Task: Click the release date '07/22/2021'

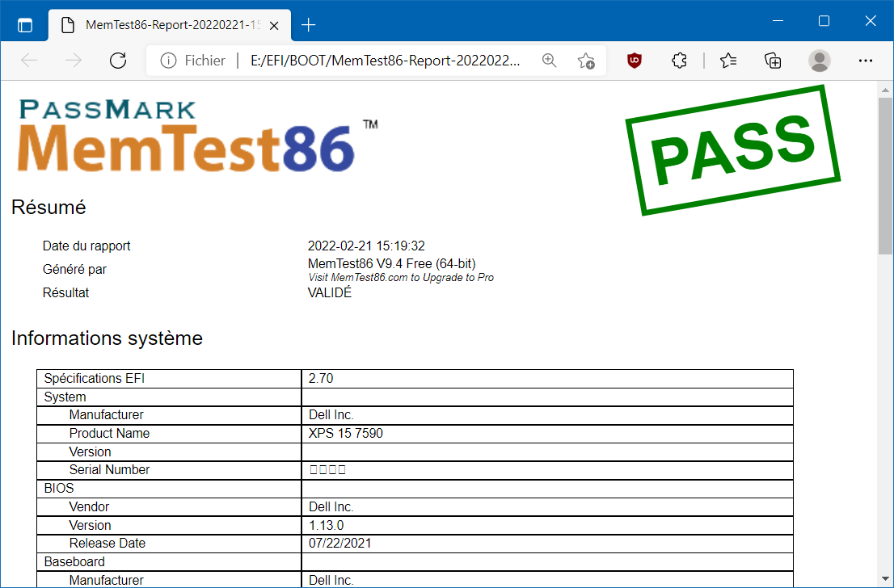Action: [339, 543]
